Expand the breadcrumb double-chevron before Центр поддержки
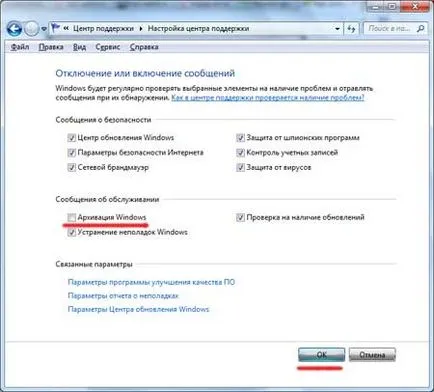 (x=66, y=28)
